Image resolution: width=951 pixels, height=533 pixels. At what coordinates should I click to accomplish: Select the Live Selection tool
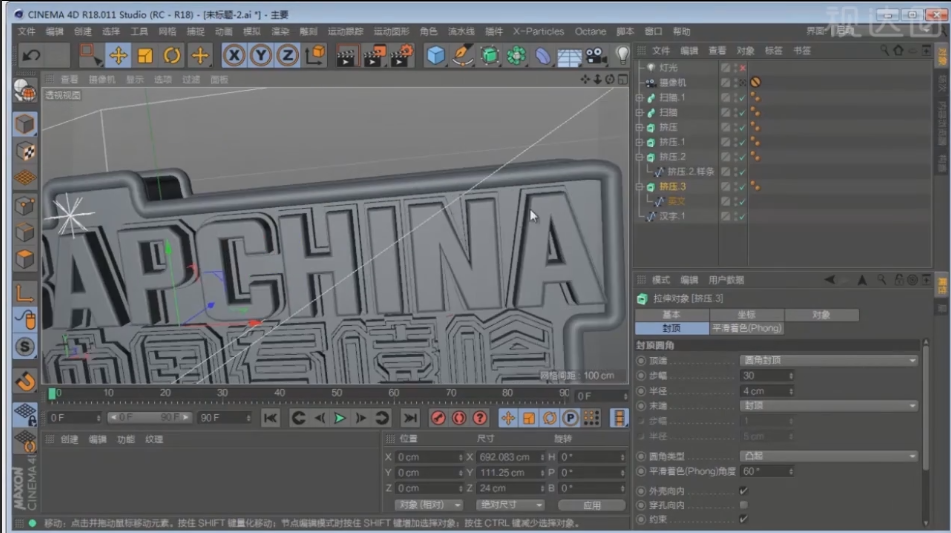pos(90,56)
